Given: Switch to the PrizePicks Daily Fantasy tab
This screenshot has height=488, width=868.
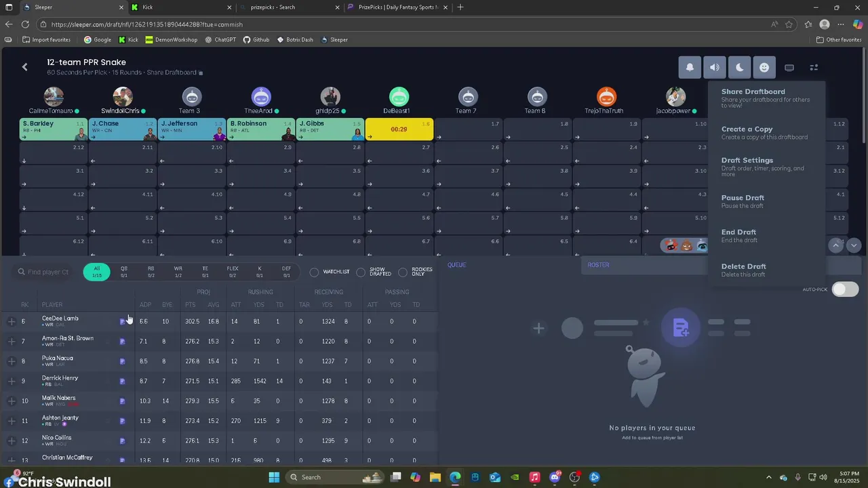Looking at the screenshot, I should [x=397, y=7].
